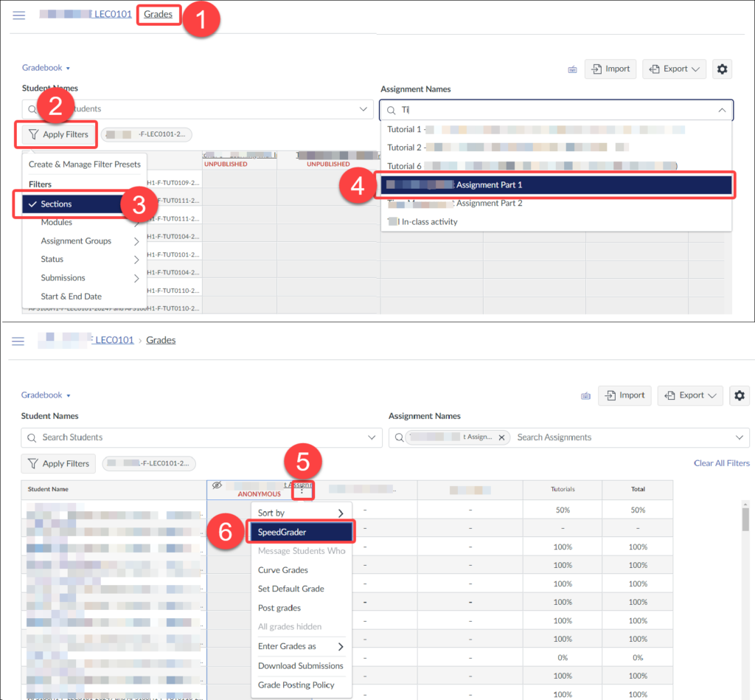Click the Assignment Names search input field

pos(556,111)
